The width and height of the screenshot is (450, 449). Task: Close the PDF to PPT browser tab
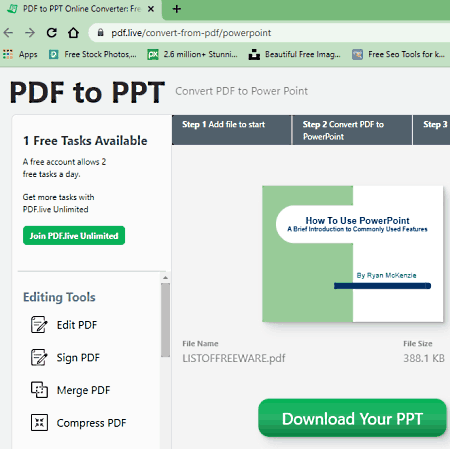tap(151, 9)
